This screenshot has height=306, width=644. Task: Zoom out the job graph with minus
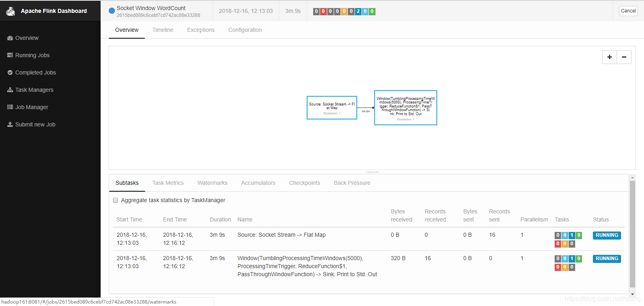point(624,57)
